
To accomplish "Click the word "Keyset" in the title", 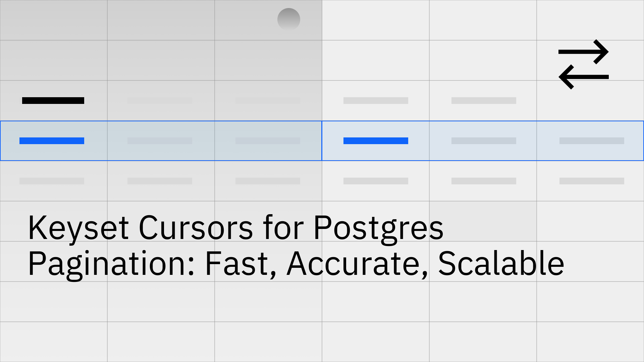I will pos(78,229).
